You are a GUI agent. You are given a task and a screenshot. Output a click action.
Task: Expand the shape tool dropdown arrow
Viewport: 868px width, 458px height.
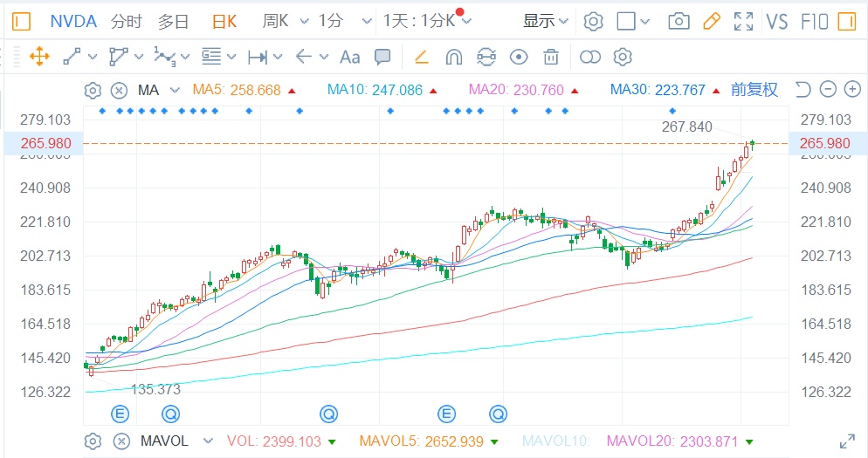(x=139, y=57)
